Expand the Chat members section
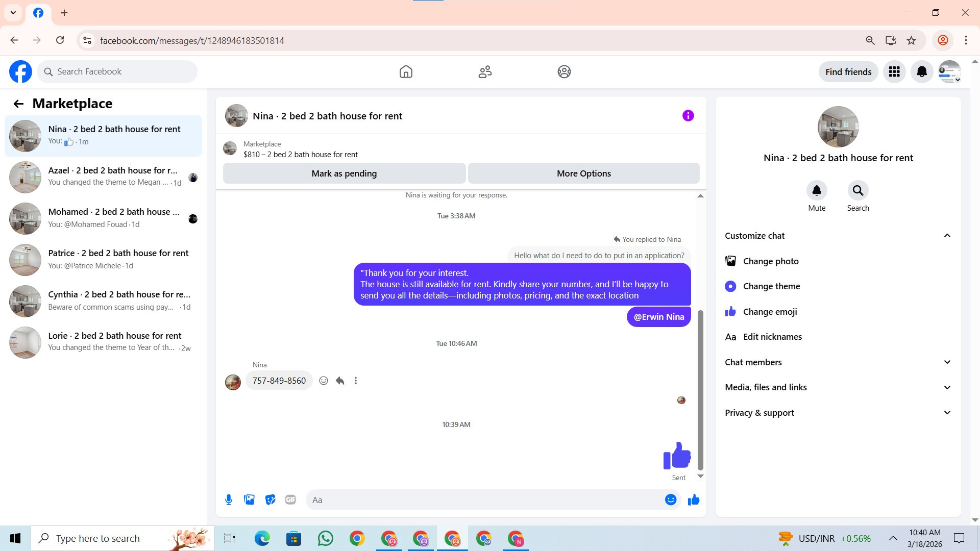The image size is (980, 551). point(947,362)
